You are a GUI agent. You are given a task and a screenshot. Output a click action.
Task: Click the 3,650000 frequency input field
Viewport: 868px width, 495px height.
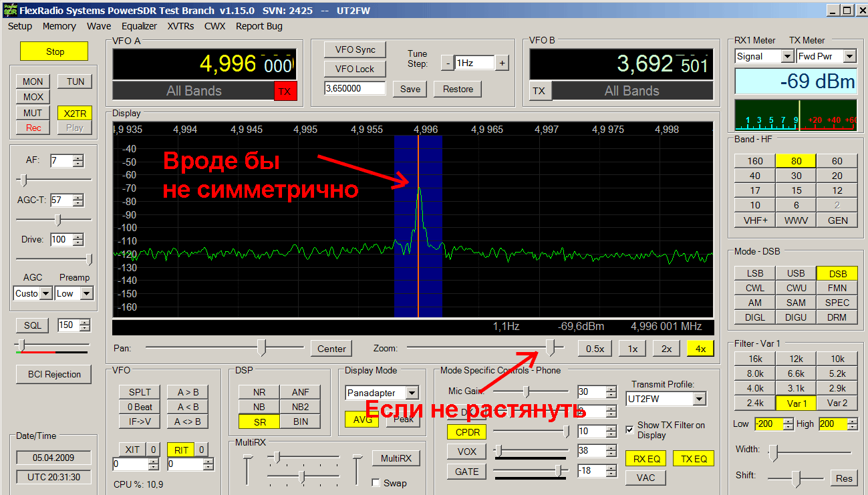pos(355,89)
